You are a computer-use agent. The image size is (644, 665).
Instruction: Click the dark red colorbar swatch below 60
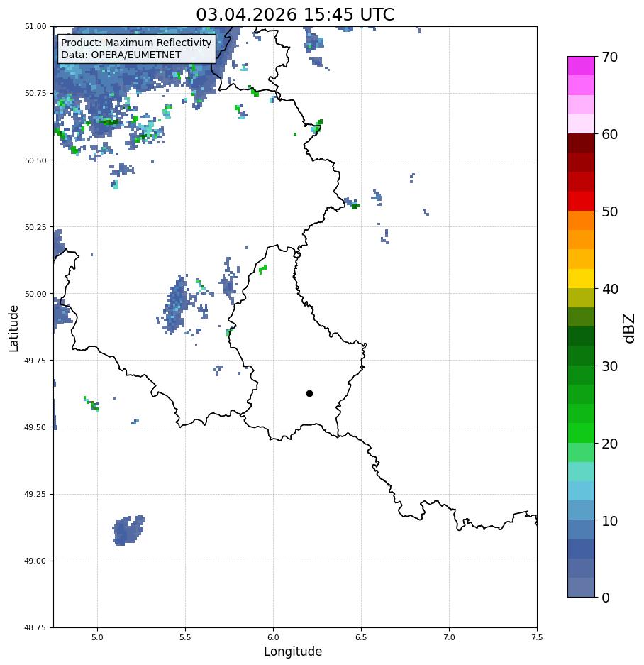click(582, 143)
